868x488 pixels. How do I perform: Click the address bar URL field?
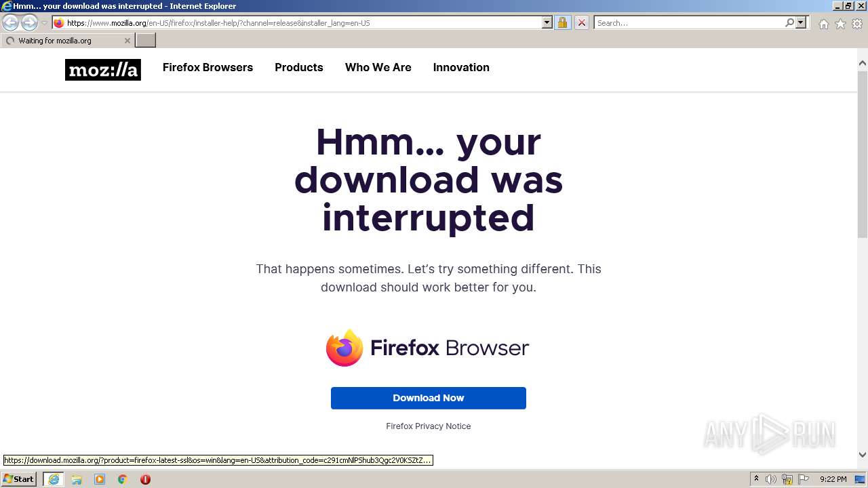(302, 23)
